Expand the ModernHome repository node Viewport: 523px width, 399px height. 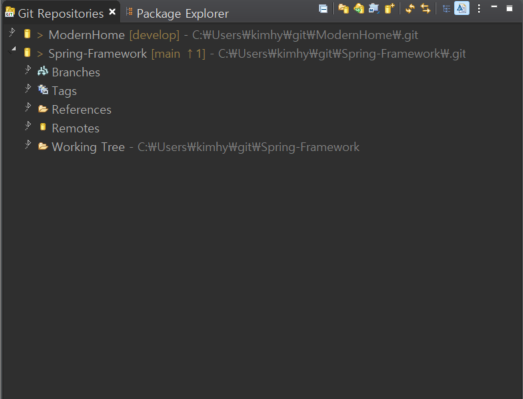click(x=12, y=33)
